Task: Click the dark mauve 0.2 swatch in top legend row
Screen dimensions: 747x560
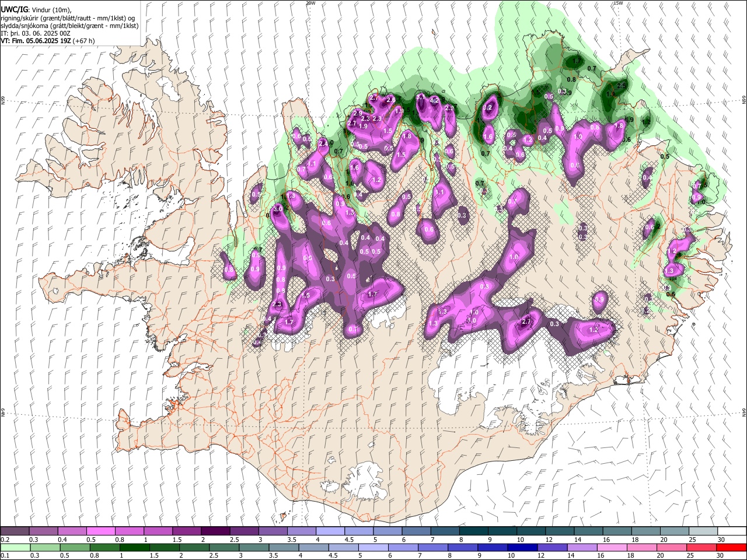Action: 15,531
